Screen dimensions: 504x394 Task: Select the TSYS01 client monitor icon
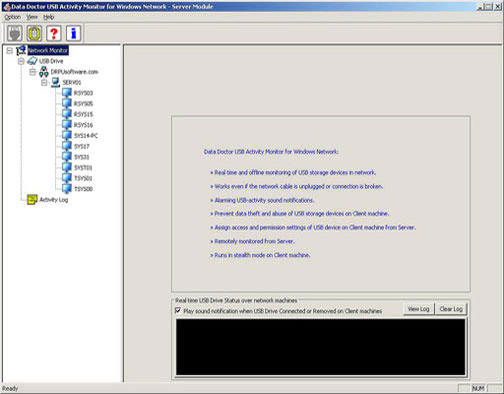[x=67, y=178]
